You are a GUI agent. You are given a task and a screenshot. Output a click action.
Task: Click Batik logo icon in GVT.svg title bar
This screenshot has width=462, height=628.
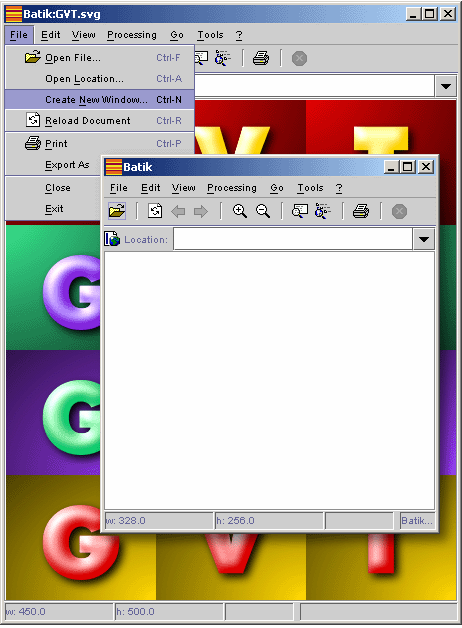[x=13, y=14]
